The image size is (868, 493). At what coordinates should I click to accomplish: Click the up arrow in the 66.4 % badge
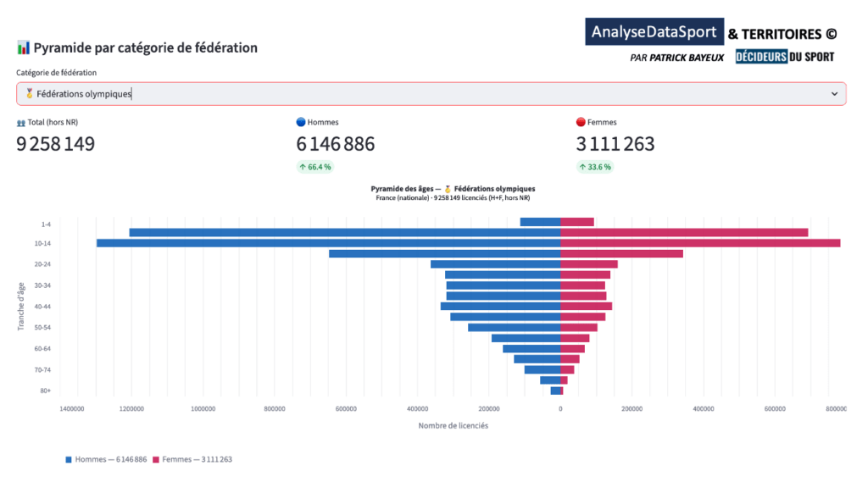coord(303,167)
